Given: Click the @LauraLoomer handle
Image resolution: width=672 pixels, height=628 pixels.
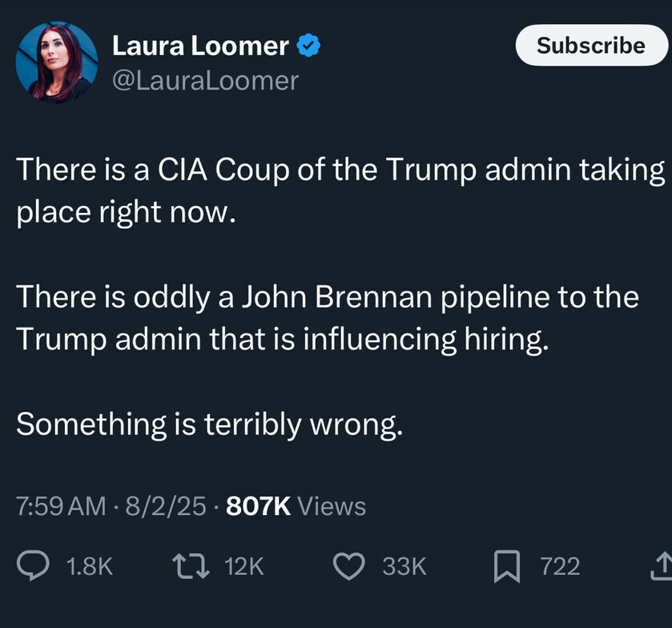Looking at the screenshot, I should click(x=205, y=80).
